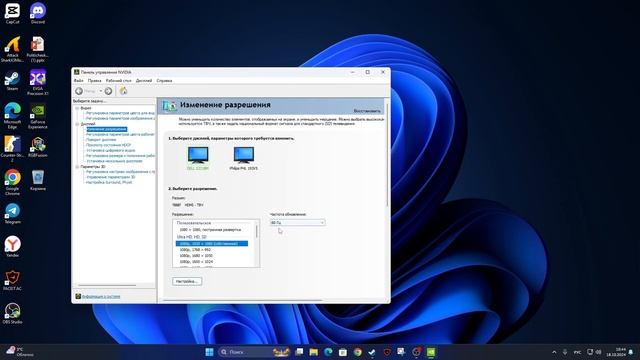Open the Файл menu
The width and height of the screenshot is (640, 360).
(x=78, y=81)
